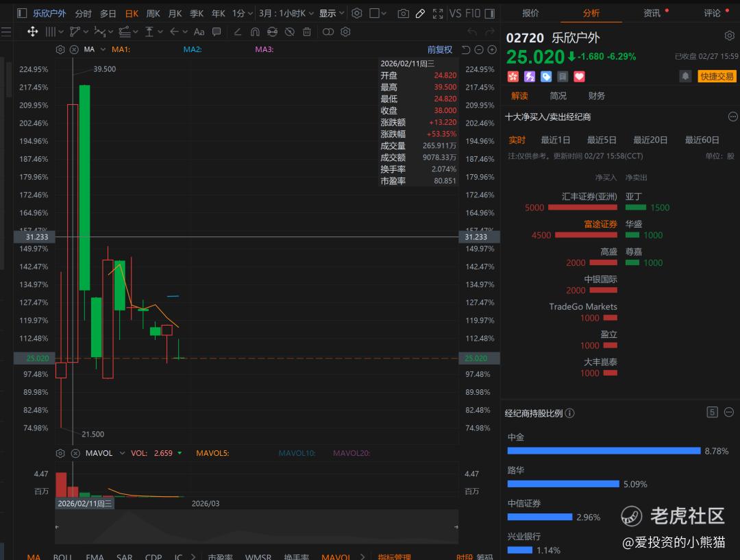Screen dimensions: 740x560
Task: Open the 报价 quote tab
Action: click(x=530, y=13)
